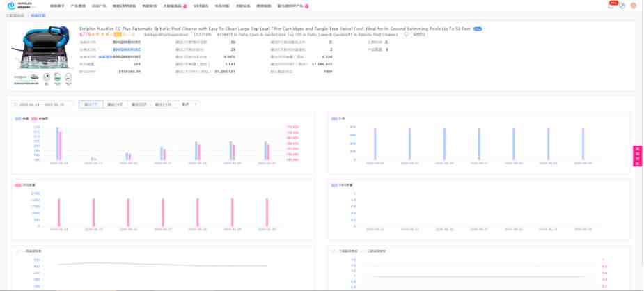This screenshot has height=291, width=644.
Task: Open the dropdown next to the time-range tabs
Action: pyautogui.click(x=189, y=104)
